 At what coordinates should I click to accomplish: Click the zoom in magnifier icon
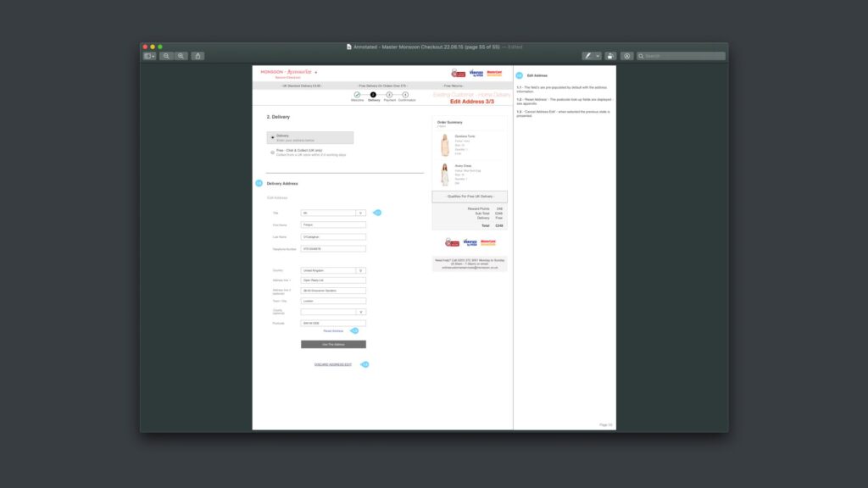pyautogui.click(x=181, y=56)
